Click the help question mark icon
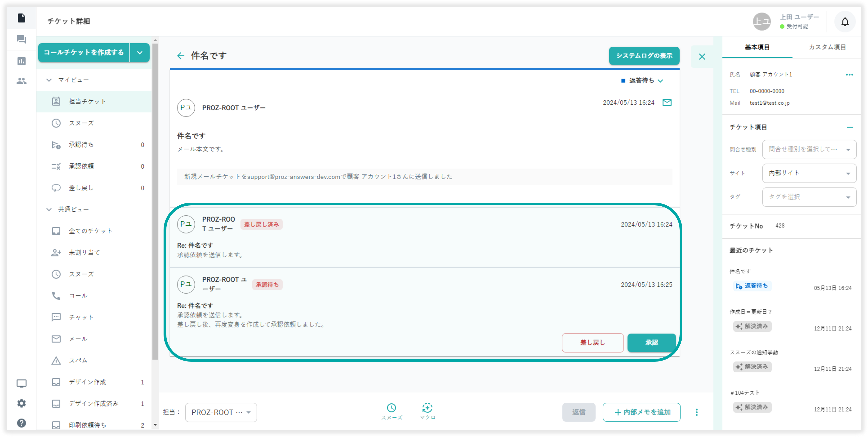Viewport: 868px width, 437px height. point(22,423)
